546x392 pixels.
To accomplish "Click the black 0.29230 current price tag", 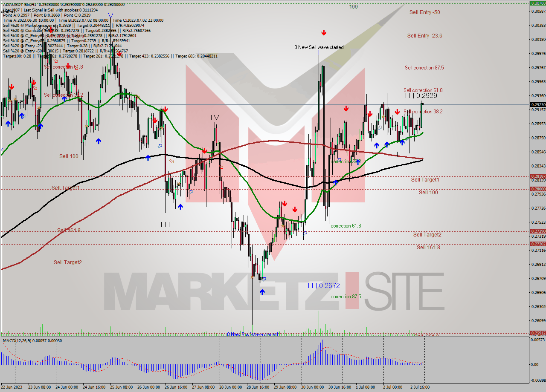I will [537, 104].
